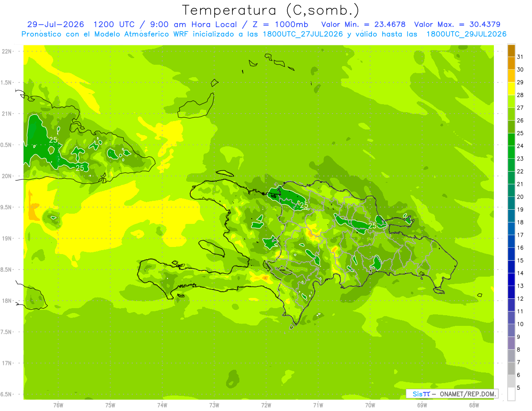Select initialization time "1800UTC_27JUL2026"
This screenshot has height=411, width=532.
[x=302, y=34]
